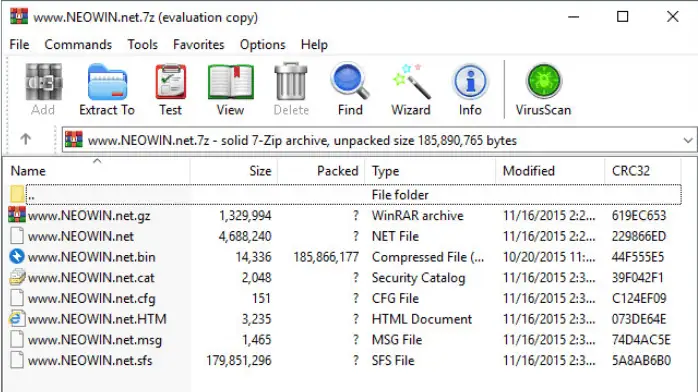Click the CRC32 value 5A8AB6B0

coord(641,360)
